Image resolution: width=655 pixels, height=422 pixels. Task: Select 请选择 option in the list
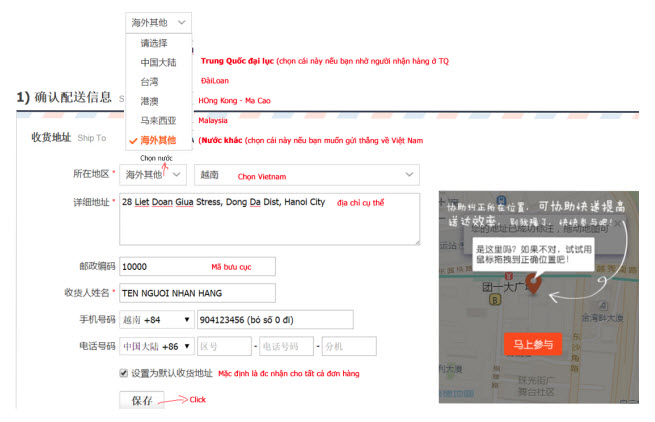click(x=154, y=43)
